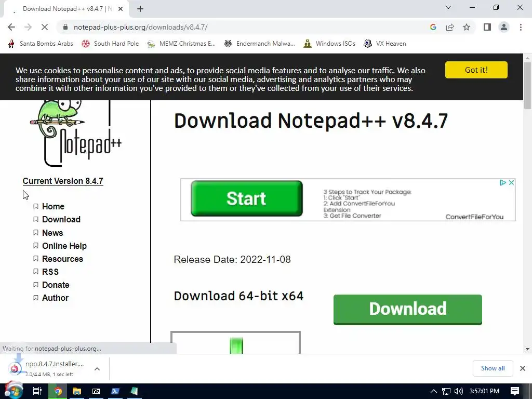Open the volume tray icon

pyautogui.click(x=458, y=391)
